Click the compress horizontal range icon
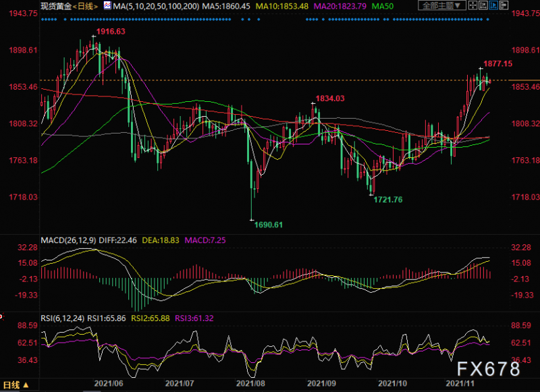The width and height of the screenshot is (540, 392). point(483,5)
